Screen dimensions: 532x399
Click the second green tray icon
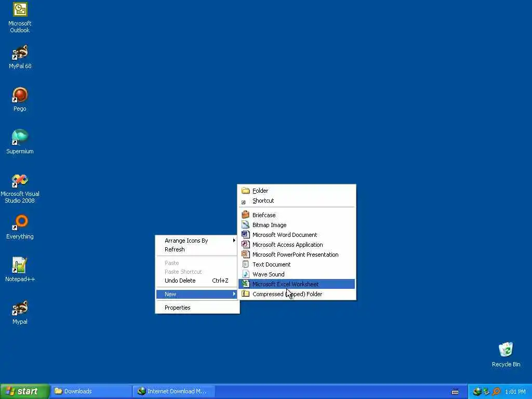(x=486, y=392)
